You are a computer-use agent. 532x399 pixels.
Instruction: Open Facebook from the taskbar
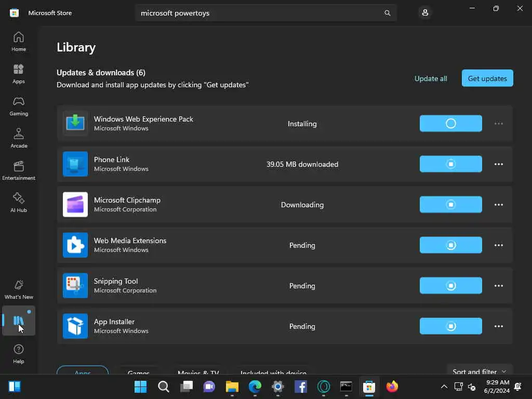click(301, 387)
